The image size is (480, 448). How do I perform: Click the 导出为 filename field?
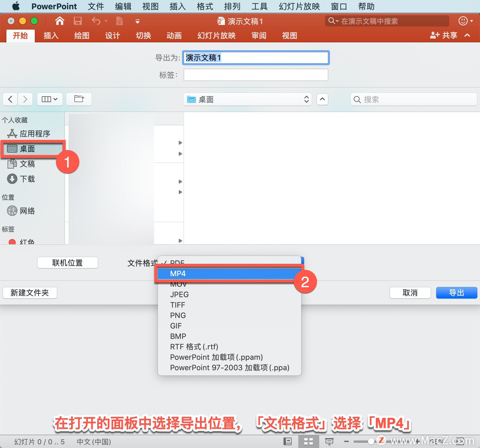[256, 58]
